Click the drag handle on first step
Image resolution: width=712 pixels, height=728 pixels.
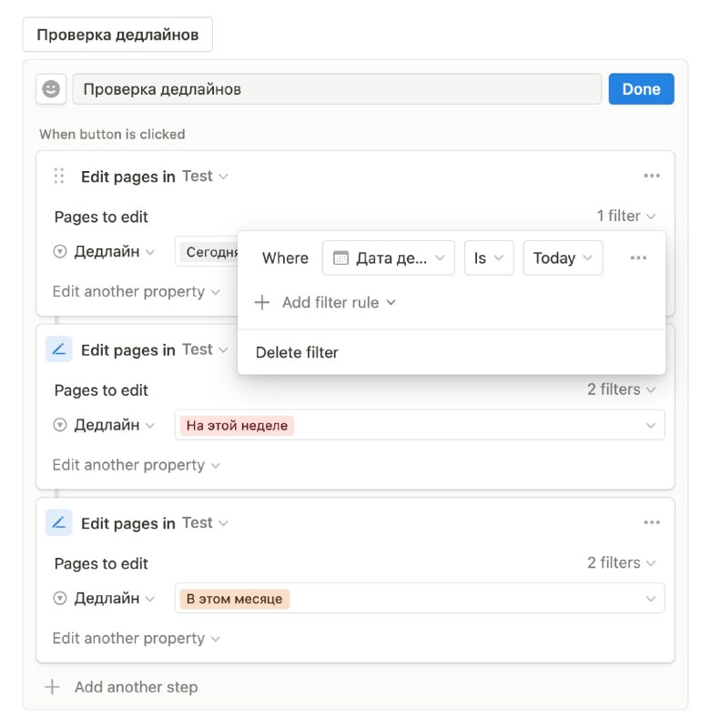(58, 176)
